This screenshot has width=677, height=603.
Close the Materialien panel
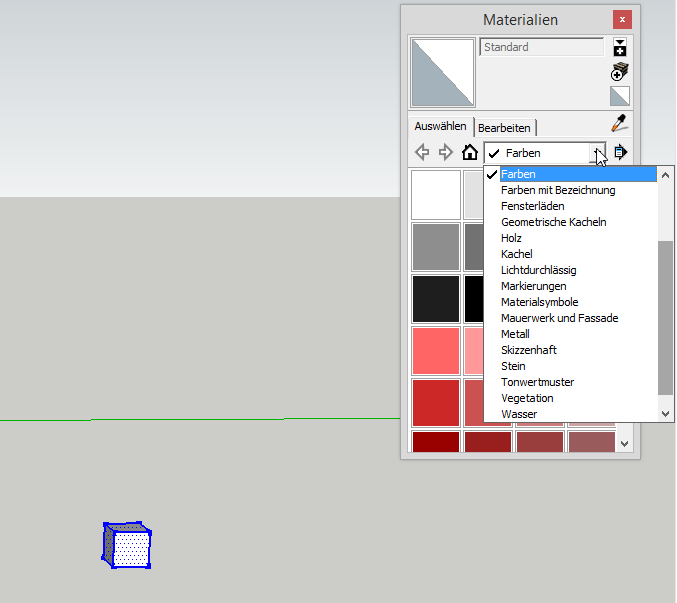(623, 19)
